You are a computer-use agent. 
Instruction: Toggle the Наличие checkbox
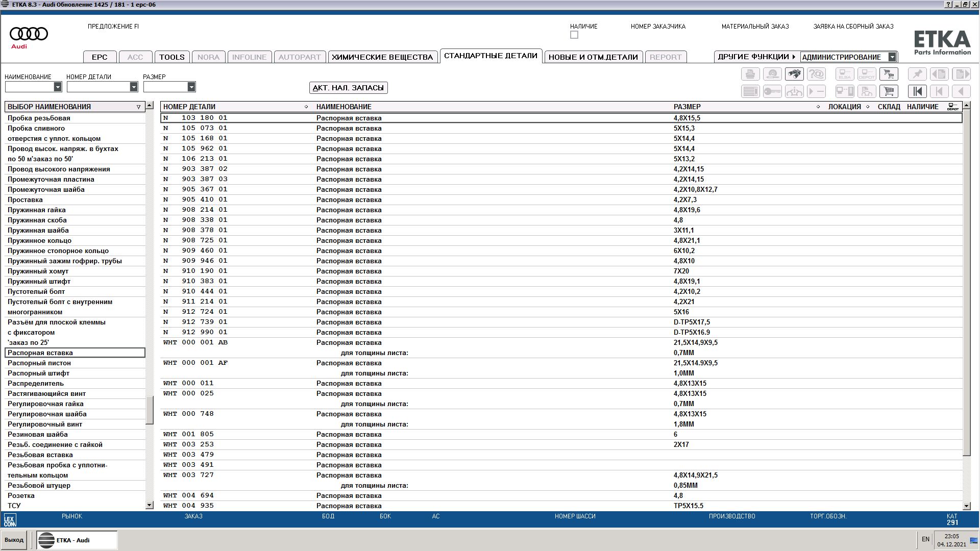point(574,35)
